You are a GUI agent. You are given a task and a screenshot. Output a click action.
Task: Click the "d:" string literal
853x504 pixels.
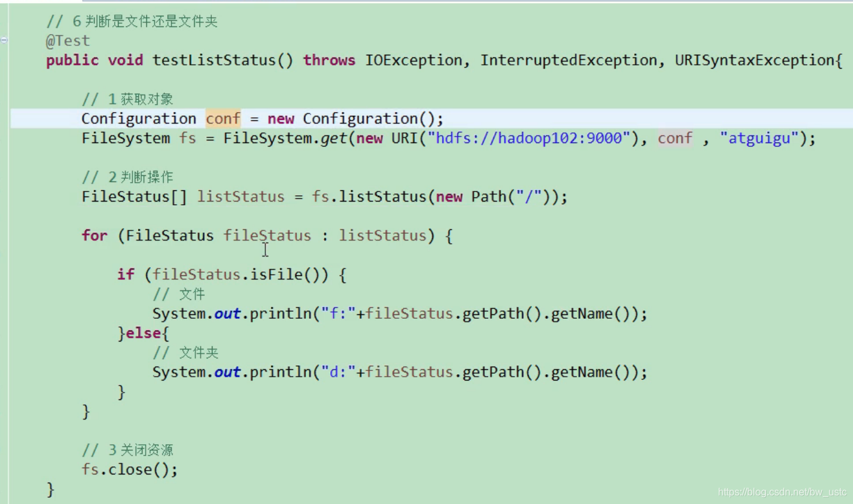coord(339,372)
